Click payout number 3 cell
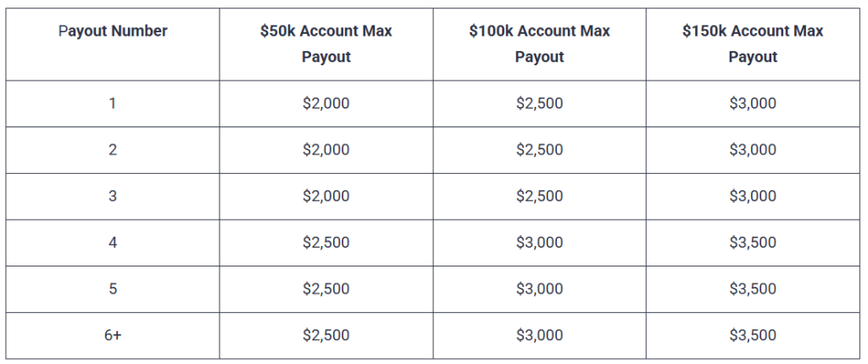Viewport: 868px width, 364px height. click(113, 196)
